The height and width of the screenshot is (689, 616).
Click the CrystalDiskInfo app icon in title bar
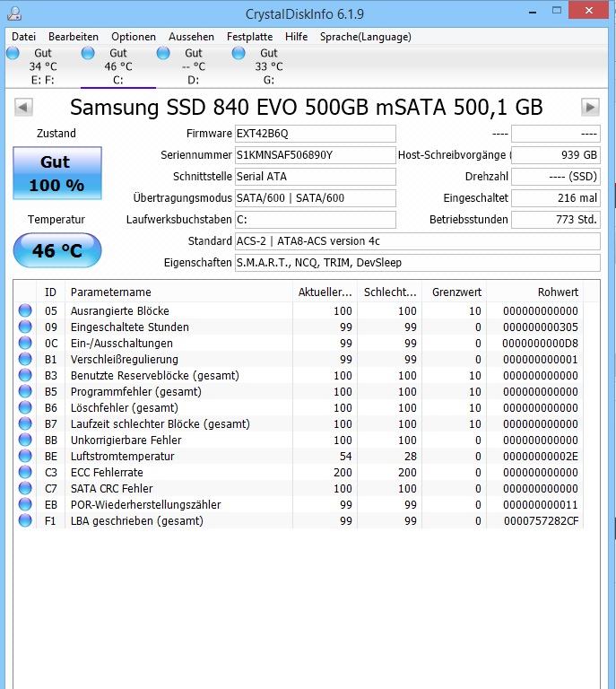coord(14,13)
